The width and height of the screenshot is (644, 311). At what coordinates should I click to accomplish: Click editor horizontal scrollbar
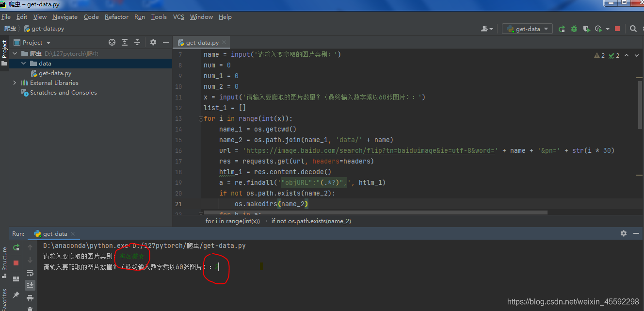(376, 213)
